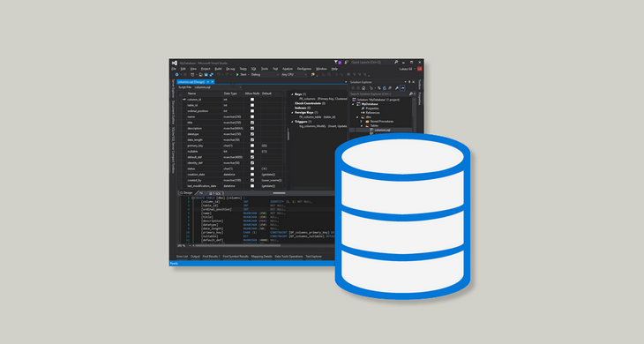Image resolution: width=644 pixels, height=344 pixels.
Task: Click the Home icon in Solution Explorer toolbar
Action: click(x=363, y=88)
